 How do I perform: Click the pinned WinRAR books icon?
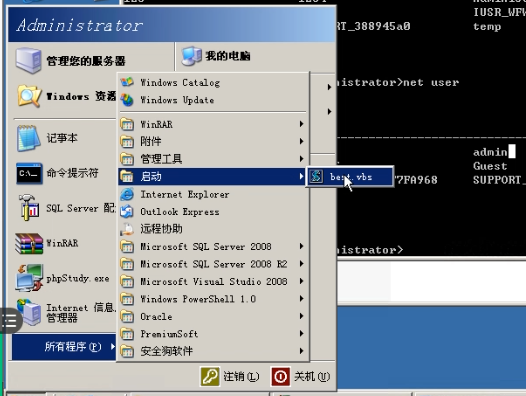click(29, 243)
